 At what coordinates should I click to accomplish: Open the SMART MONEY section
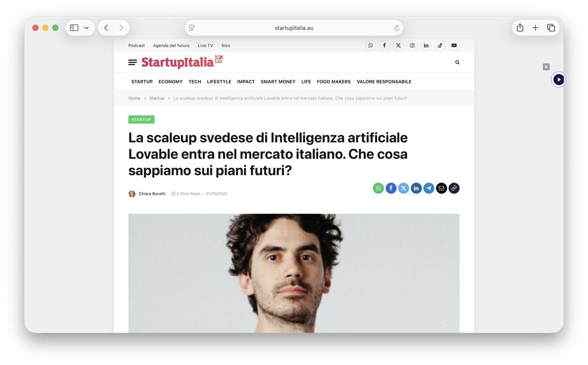pyautogui.click(x=278, y=82)
